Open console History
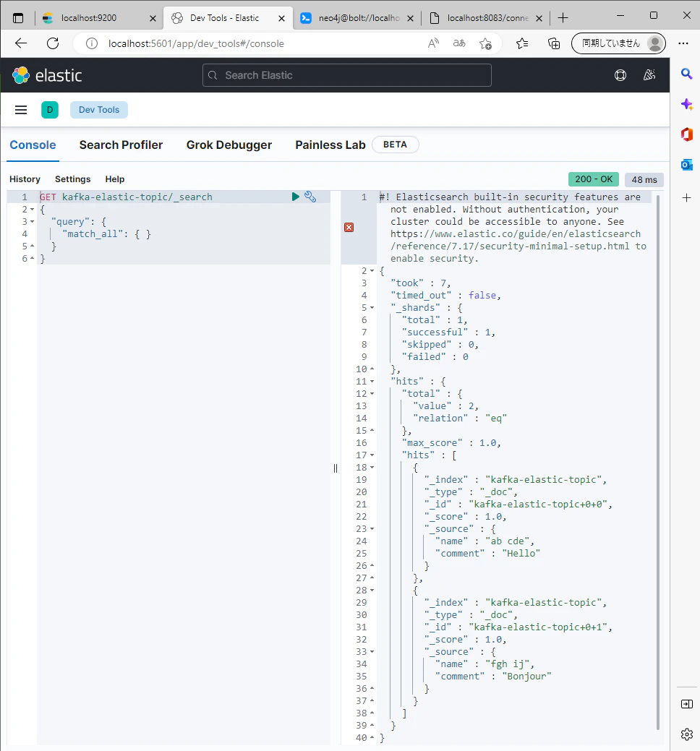 tap(25, 179)
